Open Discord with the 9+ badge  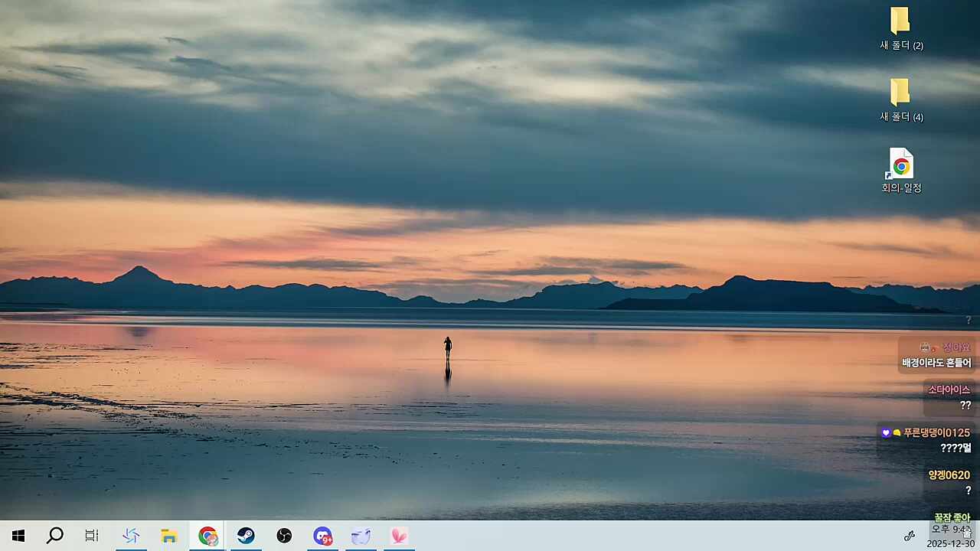(322, 536)
